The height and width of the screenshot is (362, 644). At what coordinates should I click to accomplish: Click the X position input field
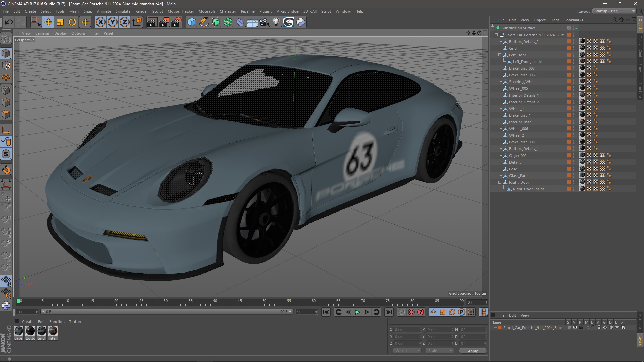point(407,330)
